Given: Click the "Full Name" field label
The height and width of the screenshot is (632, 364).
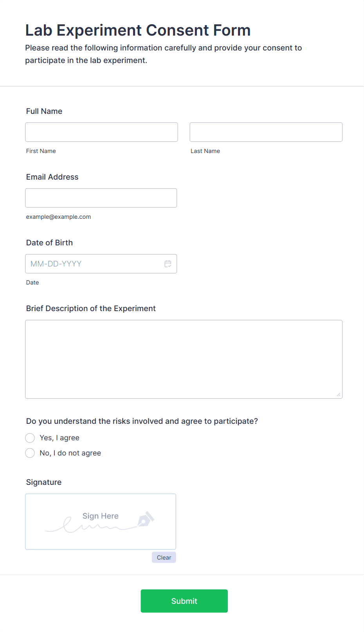Looking at the screenshot, I should coord(44,111).
